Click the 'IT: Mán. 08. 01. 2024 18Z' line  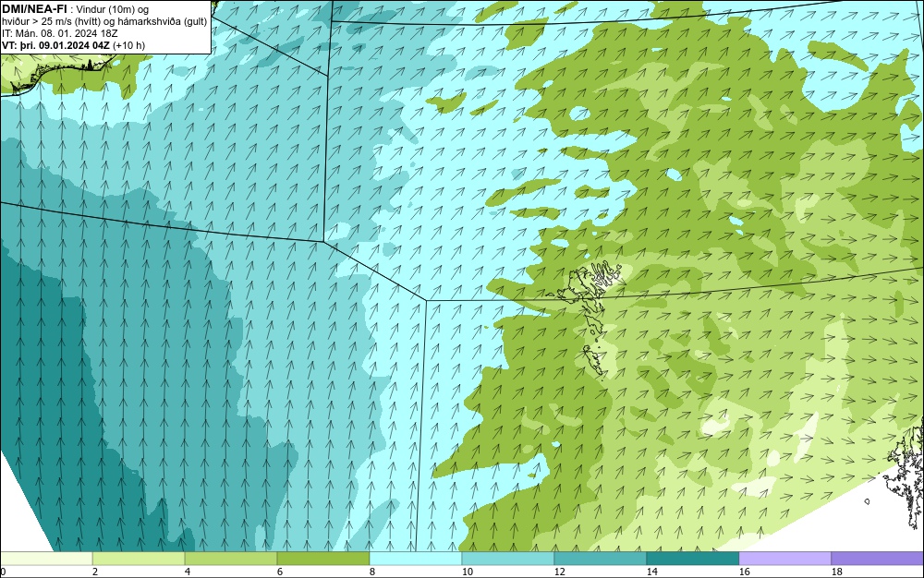point(59,33)
